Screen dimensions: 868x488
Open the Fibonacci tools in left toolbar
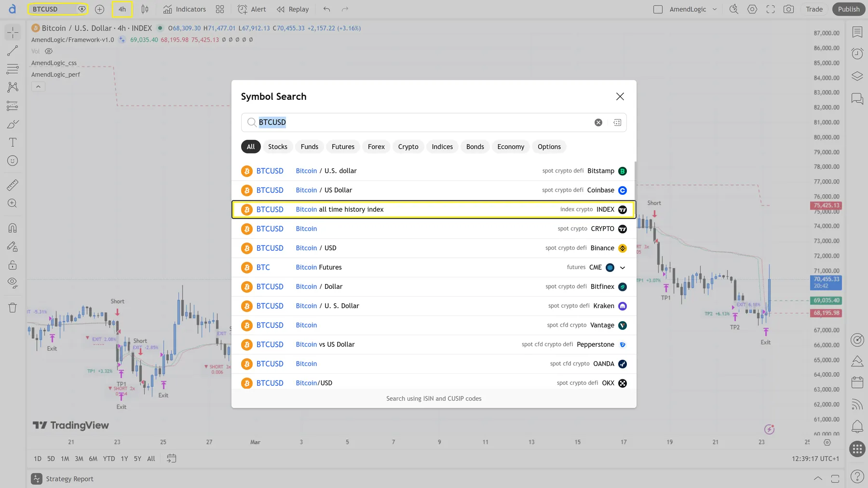13,69
